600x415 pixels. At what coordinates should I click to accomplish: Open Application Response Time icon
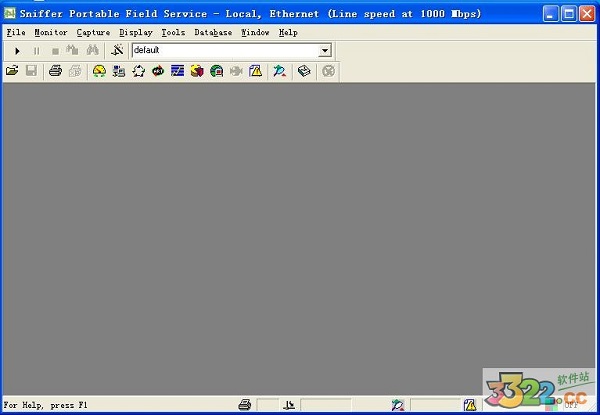[x=158, y=71]
